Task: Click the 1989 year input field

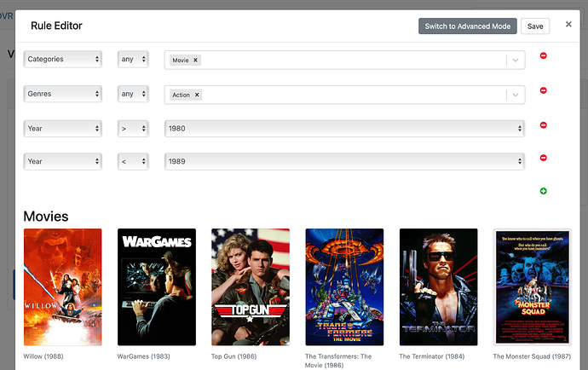Action: (341, 161)
